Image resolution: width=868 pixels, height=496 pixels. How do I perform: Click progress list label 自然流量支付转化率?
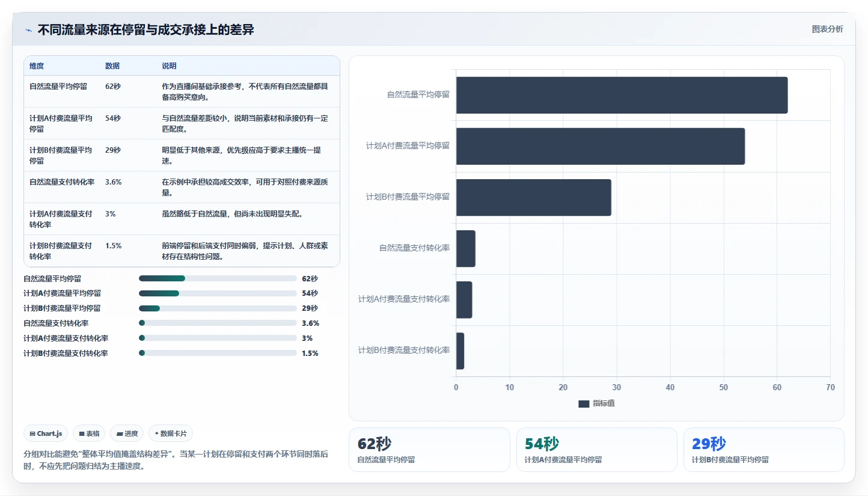(x=56, y=323)
